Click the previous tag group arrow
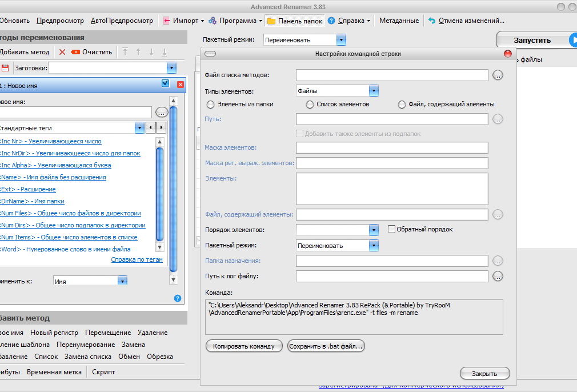The height and width of the screenshot is (392, 577). 150,128
